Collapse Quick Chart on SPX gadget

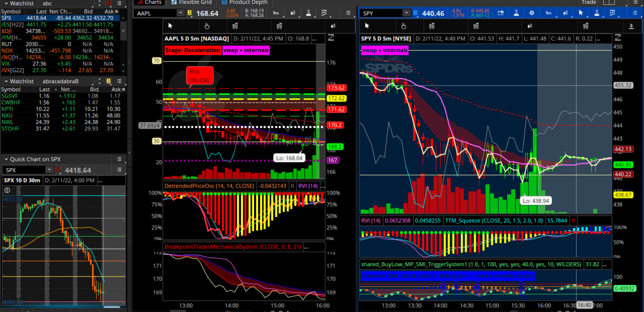coord(6,159)
